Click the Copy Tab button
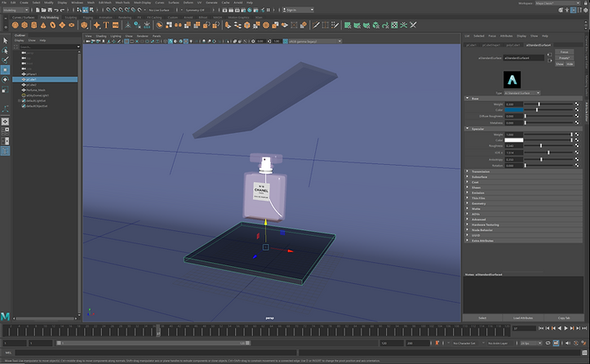 pyautogui.click(x=564, y=318)
